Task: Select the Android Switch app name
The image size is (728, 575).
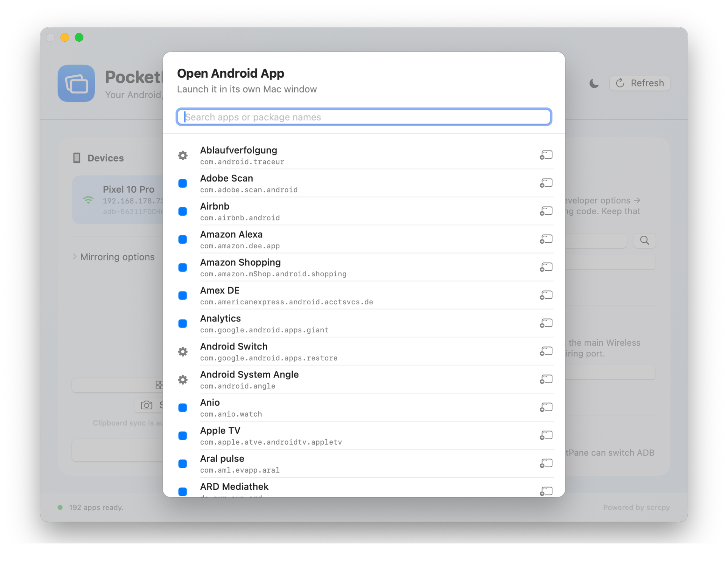Action: click(x=234, y=346)
